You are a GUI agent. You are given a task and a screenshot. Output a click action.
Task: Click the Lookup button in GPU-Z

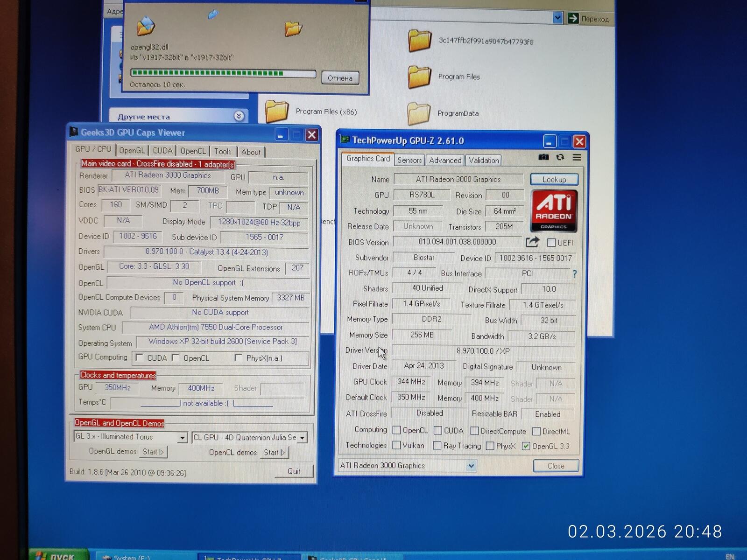554,179
